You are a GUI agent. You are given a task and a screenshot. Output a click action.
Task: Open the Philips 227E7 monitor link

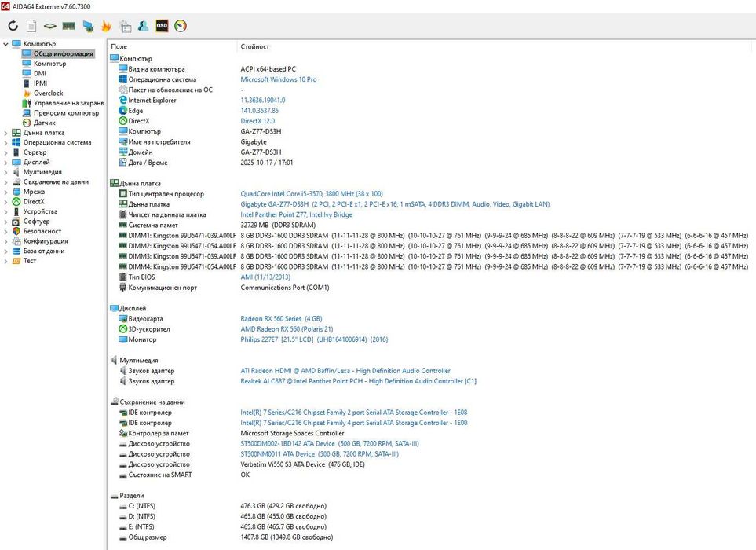[314, 339]
